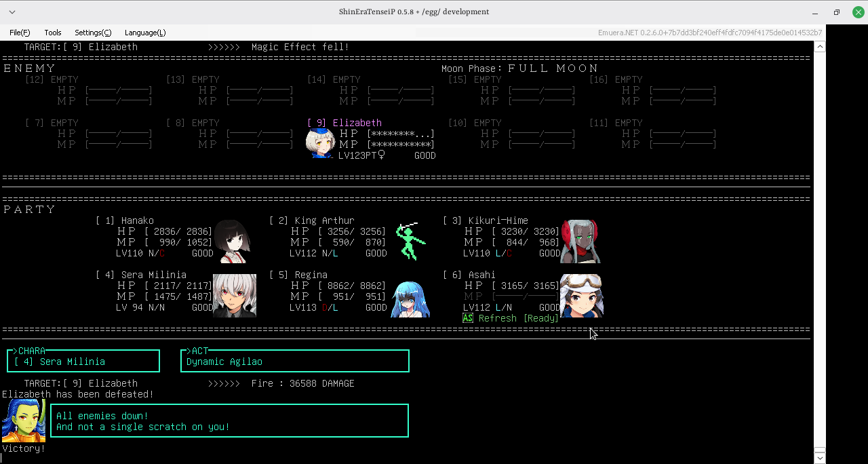Click empty enemy slot [13]
This screenshot has height=464, width=868.
click(193, 79)
